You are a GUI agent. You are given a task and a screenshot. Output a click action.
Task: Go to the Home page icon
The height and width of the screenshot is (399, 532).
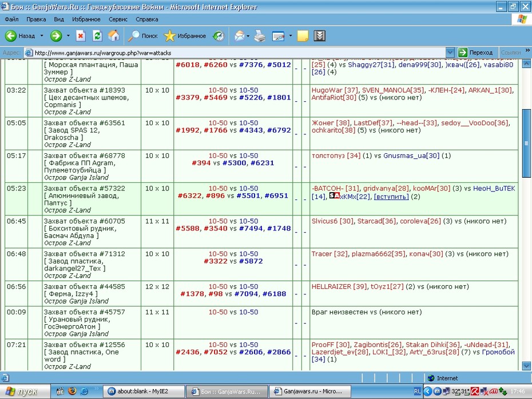[x=114, y=35]
